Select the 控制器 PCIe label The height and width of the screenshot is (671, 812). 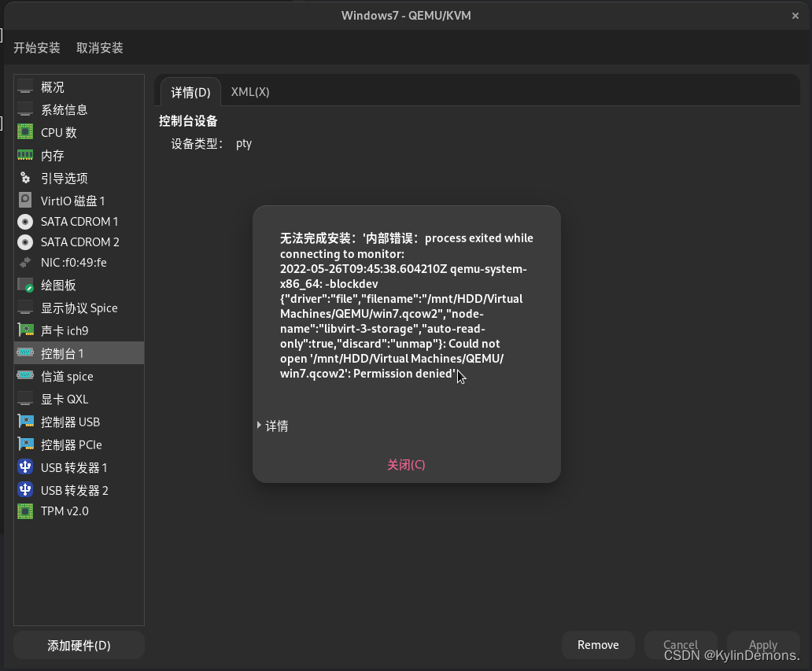click(72, 444)
